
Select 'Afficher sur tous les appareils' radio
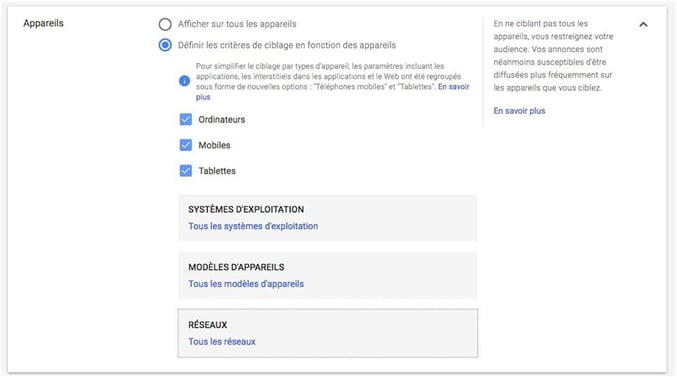click(165, 24)
